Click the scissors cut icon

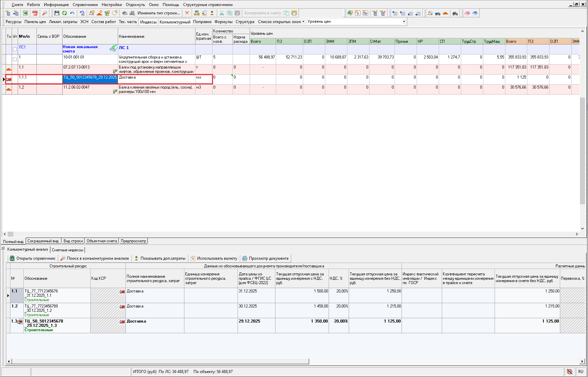click(222, 13)
